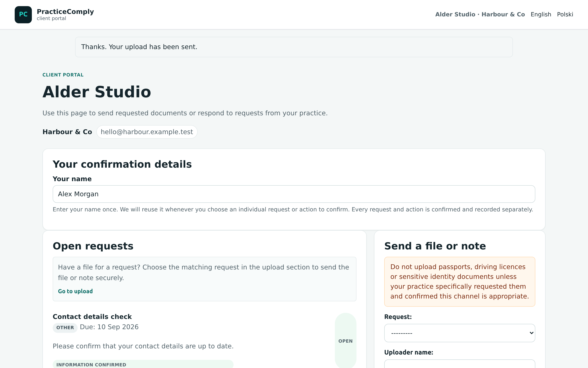Click the Alder Studio page heading

97,92
